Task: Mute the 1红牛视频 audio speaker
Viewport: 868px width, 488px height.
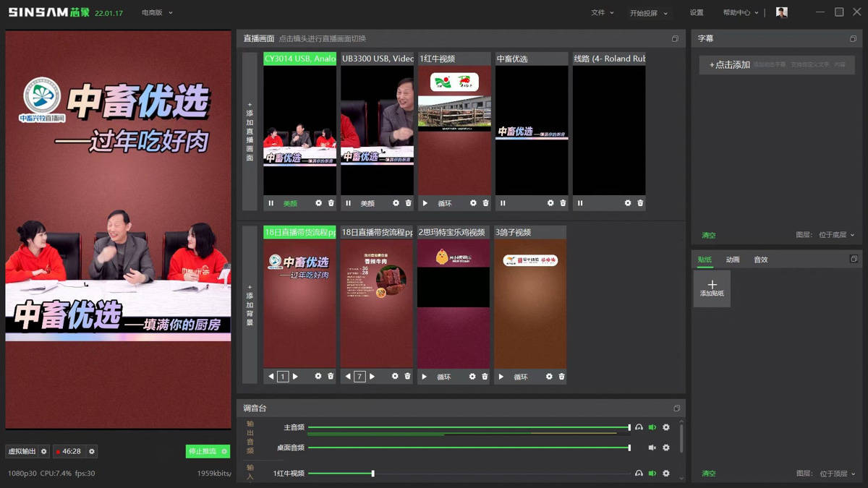Action: tap(652, 474)
